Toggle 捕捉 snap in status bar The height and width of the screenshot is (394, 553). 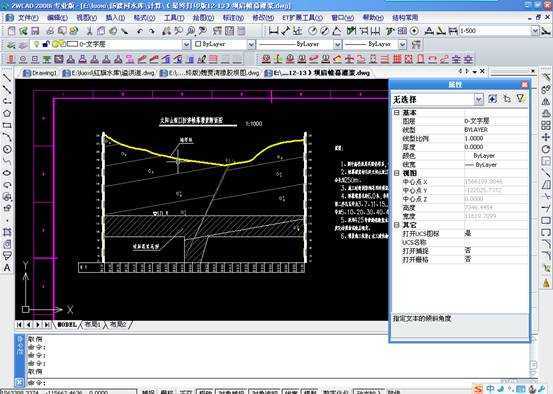(x=148, y=392)
